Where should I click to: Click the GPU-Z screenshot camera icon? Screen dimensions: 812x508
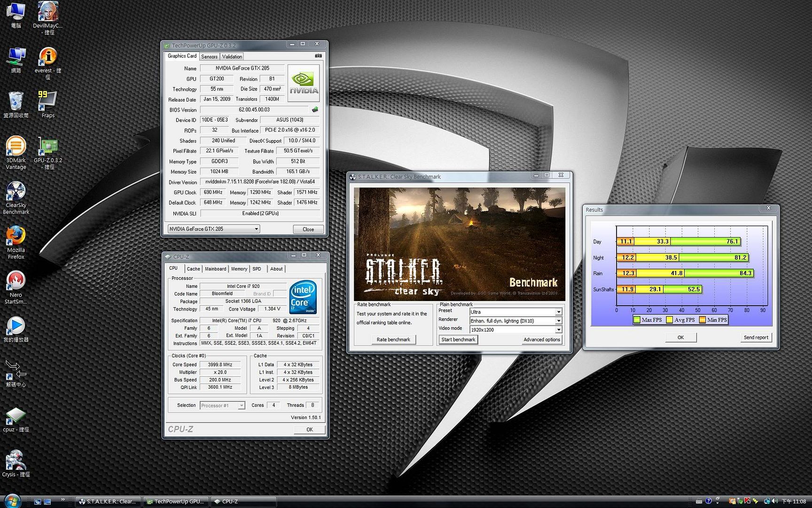point(318,56)
